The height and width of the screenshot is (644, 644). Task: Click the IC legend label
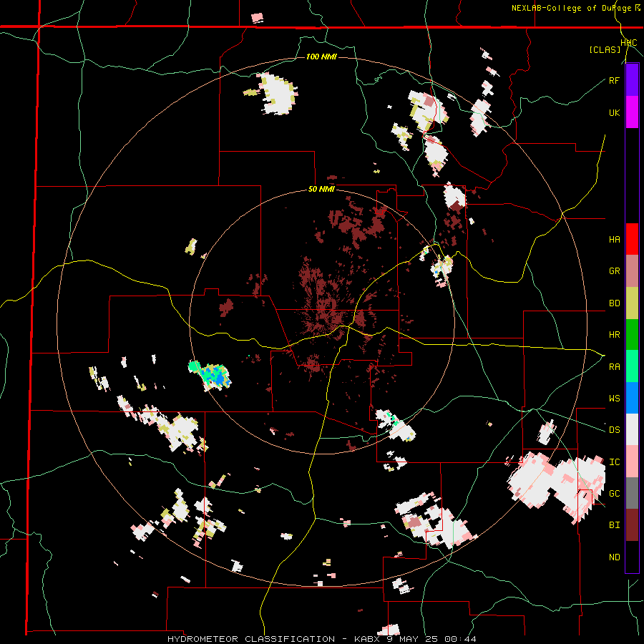pyautogui.click(x=614, y=462)
